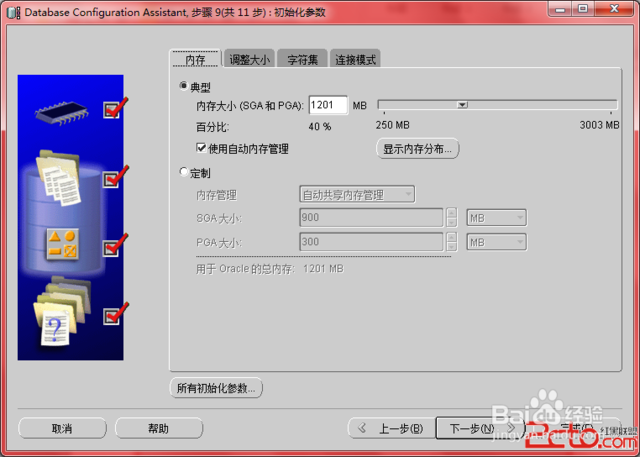The height and width of the screenshot is (457, 640).
Task: Click the 取消 button
Action: point(62,428)
